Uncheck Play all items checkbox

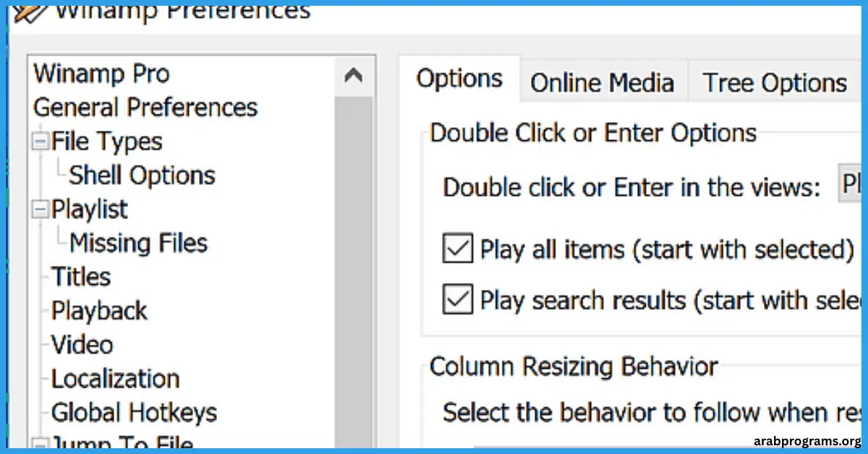point(457,249)
